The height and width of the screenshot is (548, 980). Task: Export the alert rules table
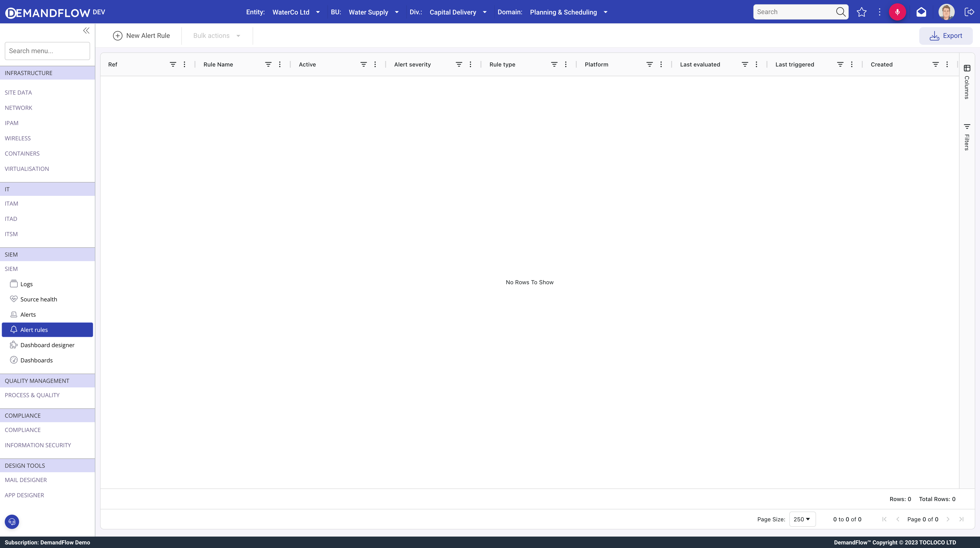coord(947,35)
